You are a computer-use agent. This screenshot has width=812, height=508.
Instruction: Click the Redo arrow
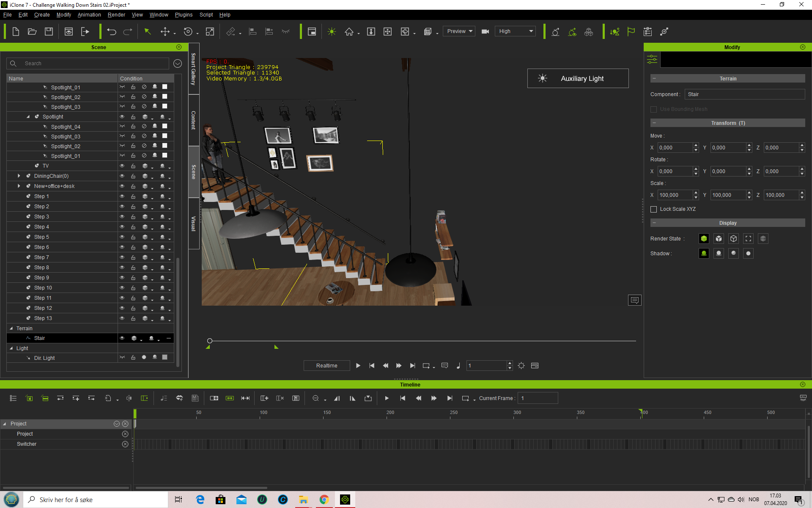pos(128,32)
